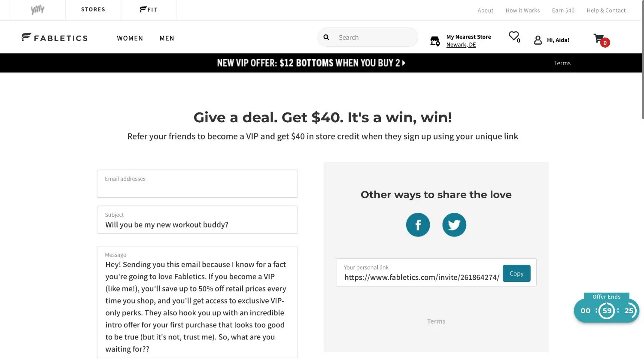
Task: Switch to the STORES tab
Action: pyautogui.click(x=93, y=9)
